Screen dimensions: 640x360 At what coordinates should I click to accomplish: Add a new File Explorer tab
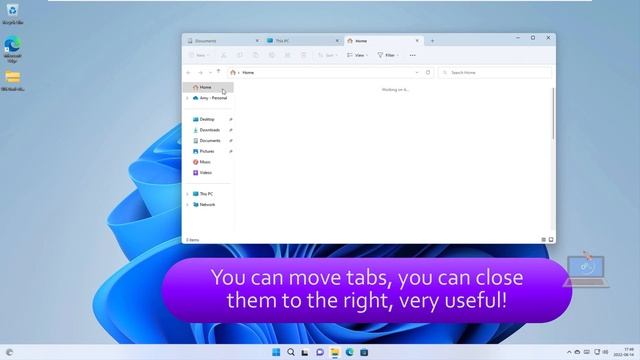432,41
